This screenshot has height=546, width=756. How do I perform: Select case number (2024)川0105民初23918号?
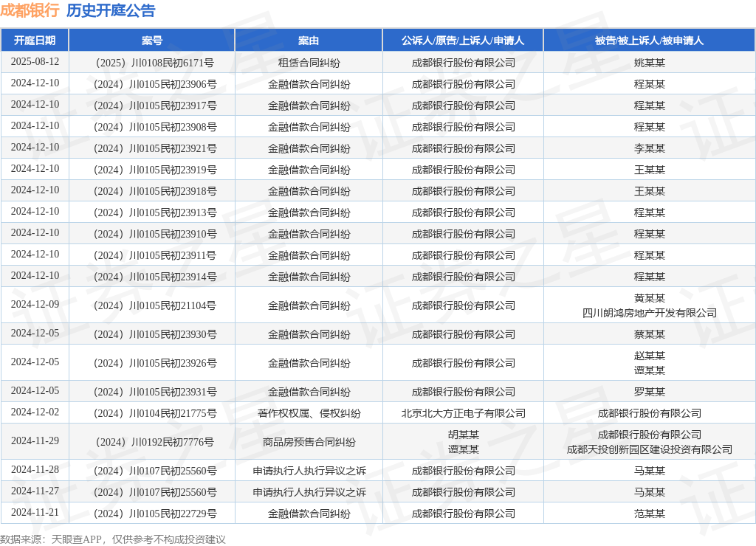(x=155, y=191)
